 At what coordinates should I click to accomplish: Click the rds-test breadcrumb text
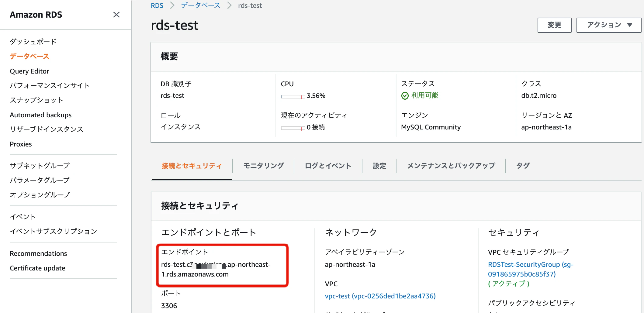tap(250, 5)
